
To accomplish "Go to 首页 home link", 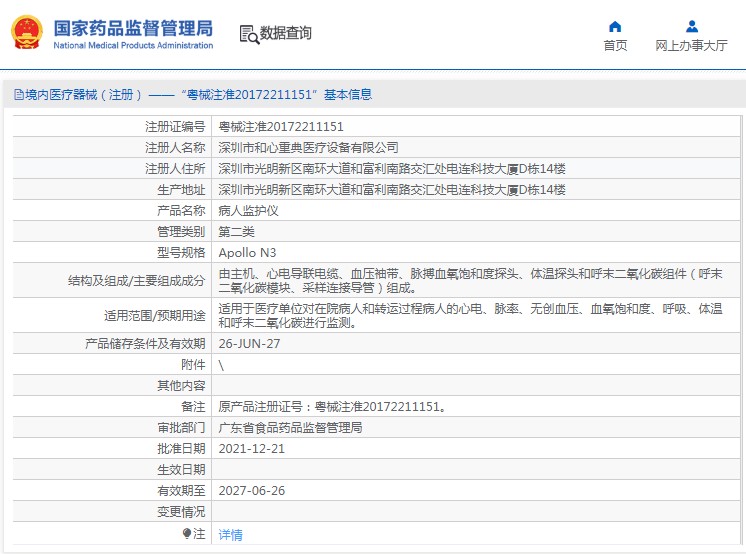I will click(615, 46).
